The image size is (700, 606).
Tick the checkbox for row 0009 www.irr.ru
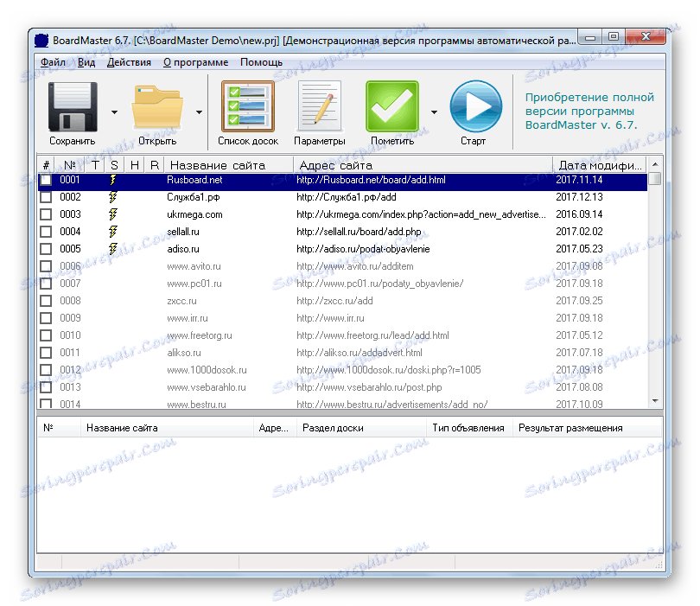coord(46,318)
